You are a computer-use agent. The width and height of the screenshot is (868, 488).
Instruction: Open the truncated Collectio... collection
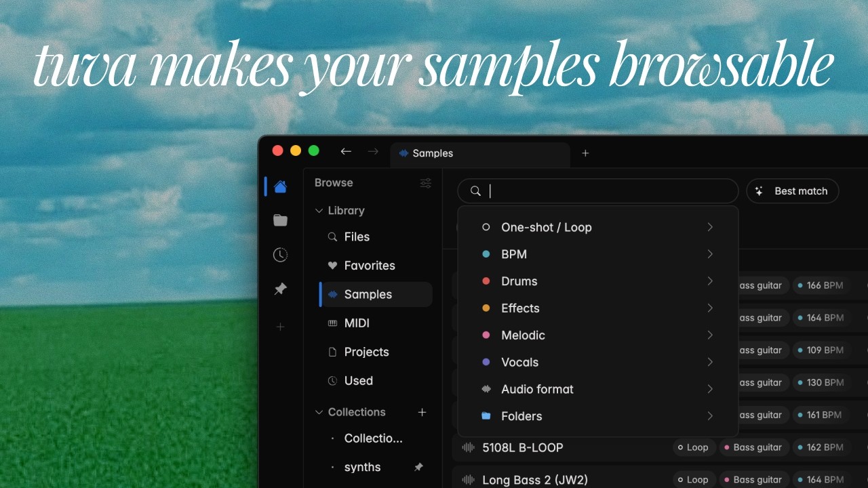pos(376,439)
